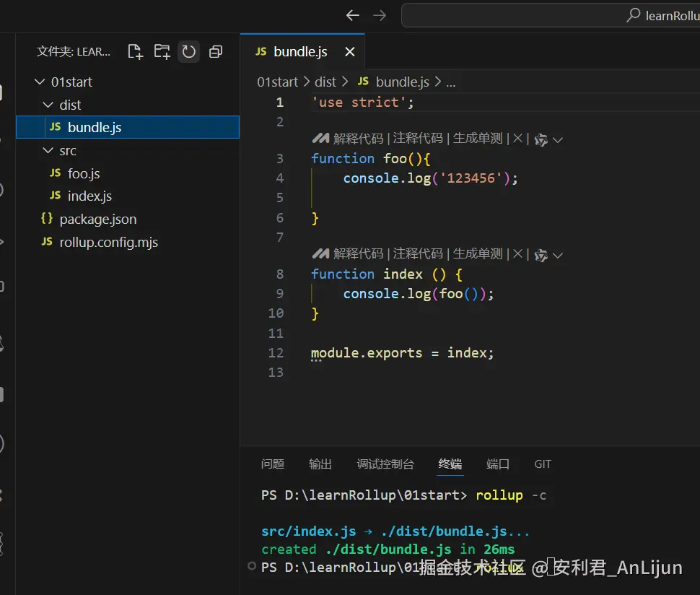700x595 pixels.
Task: Click 01start in the breadcrumb
Action: click(x=277, y=82)
